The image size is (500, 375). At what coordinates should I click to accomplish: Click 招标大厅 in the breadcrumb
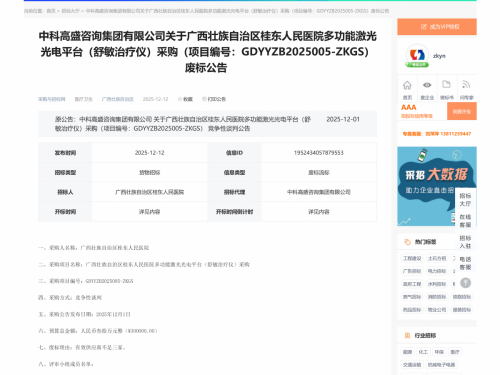pos(71,11)
